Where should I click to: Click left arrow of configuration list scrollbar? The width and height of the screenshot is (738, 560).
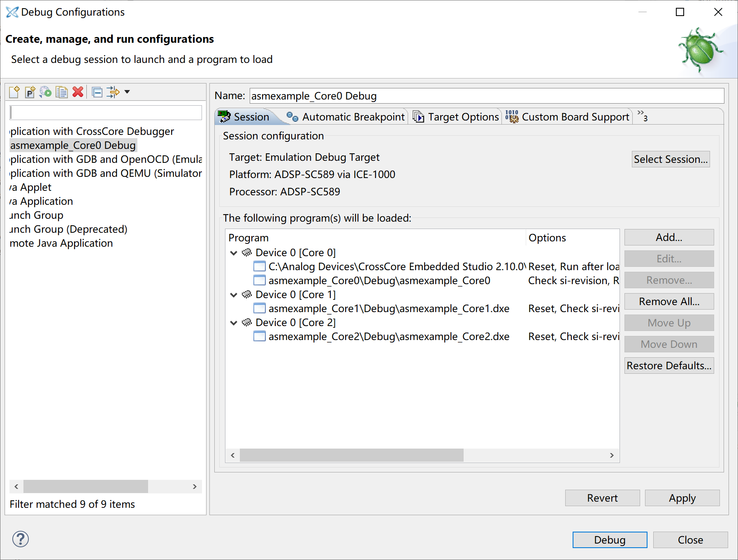coord(16,486)
